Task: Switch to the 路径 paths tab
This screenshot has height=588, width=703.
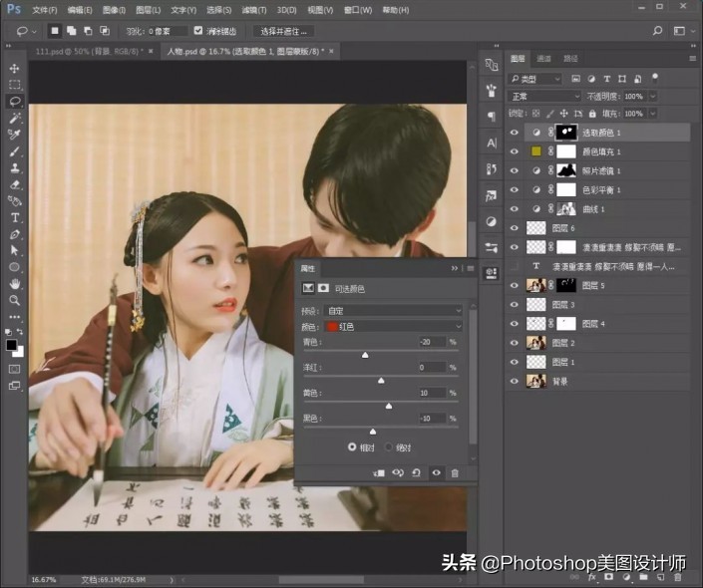Action: click(x=570, y=58)
